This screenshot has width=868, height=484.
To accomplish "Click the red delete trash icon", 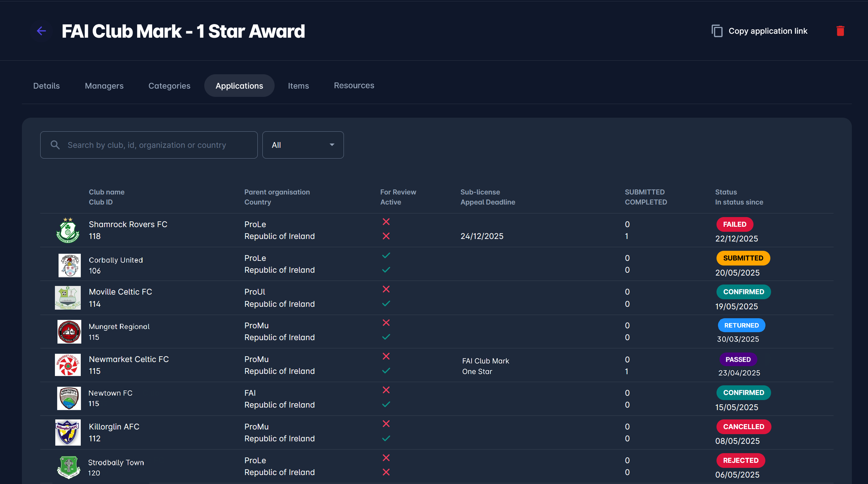I will point(840,31).
